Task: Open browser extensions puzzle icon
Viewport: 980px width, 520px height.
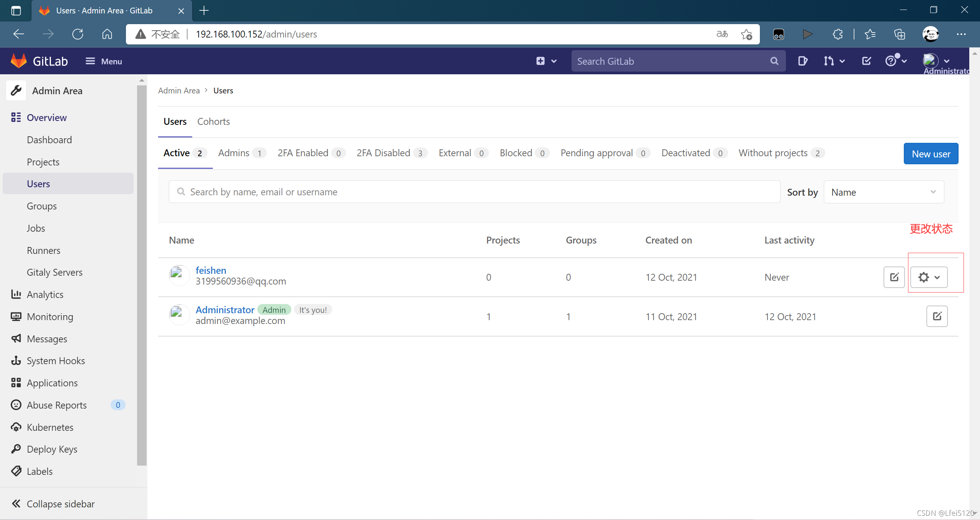Action: [x=838, y=34]
